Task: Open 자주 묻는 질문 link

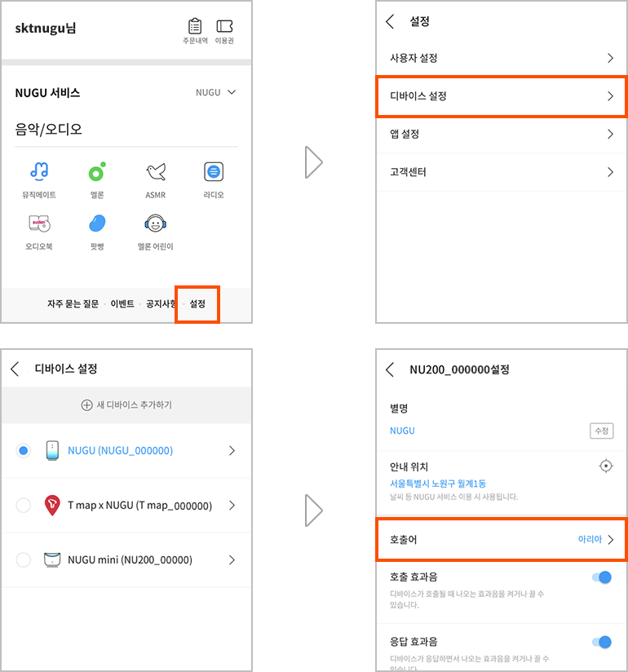Action: click(73, 304)
